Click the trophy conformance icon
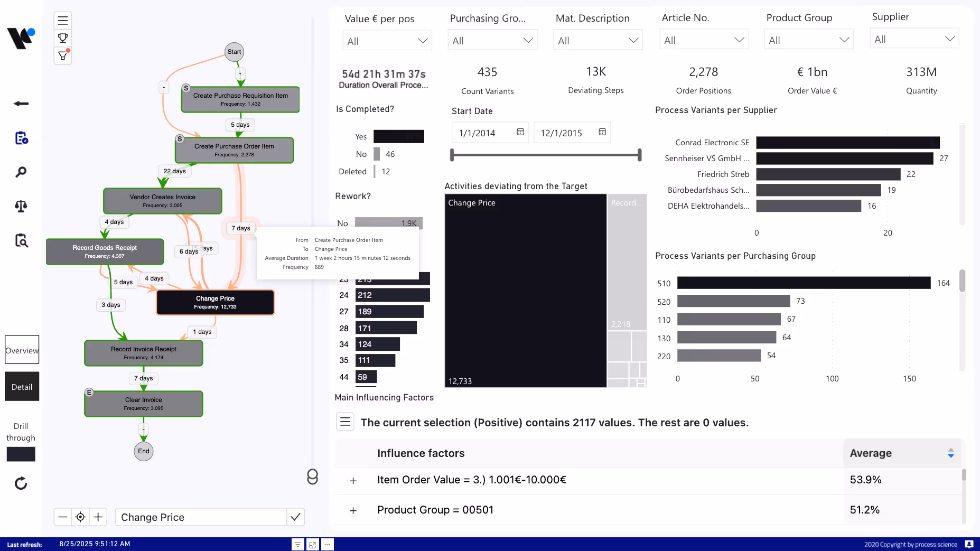Screen dimensions: 980x551 62,38
